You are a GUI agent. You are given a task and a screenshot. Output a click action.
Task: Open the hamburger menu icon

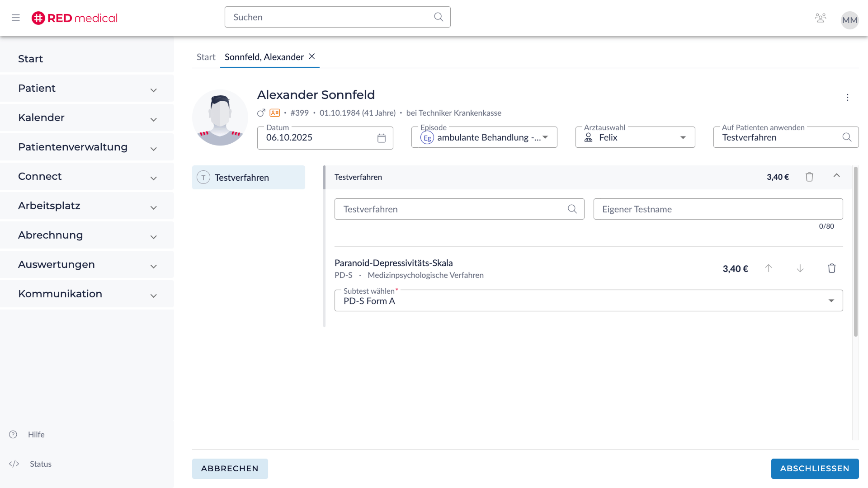[16, 18]
